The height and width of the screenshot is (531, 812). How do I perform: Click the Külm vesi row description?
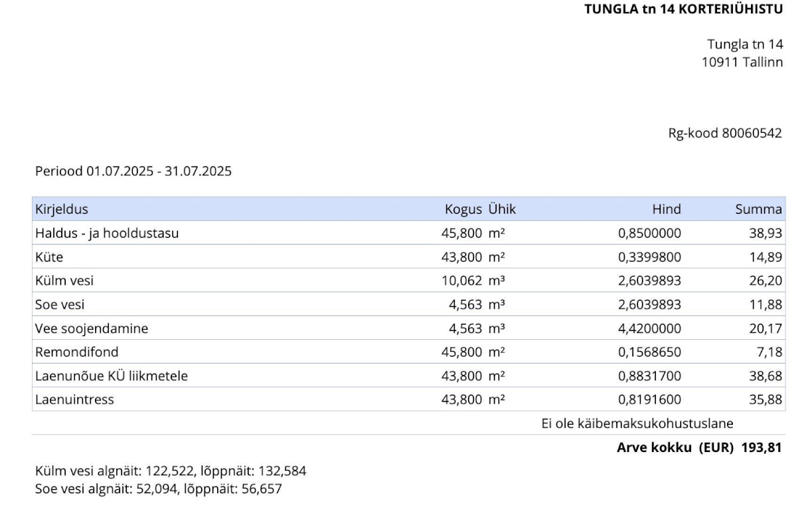coord(64,281)
